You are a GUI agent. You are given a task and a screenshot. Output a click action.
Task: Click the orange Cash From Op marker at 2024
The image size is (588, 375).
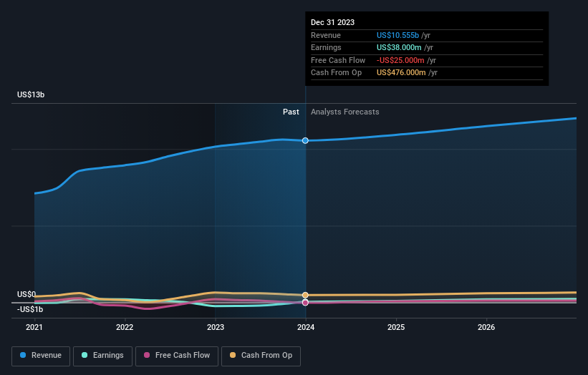(x=305, y=295)
